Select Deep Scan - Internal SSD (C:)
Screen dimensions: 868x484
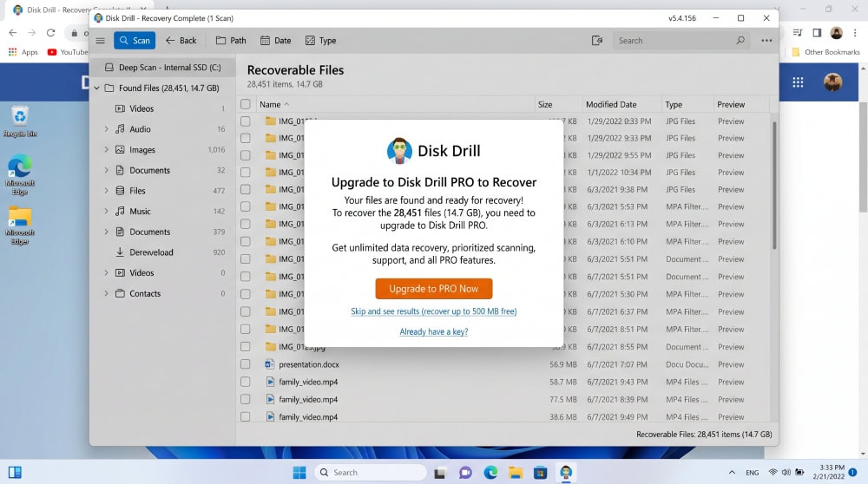(163, 68)
